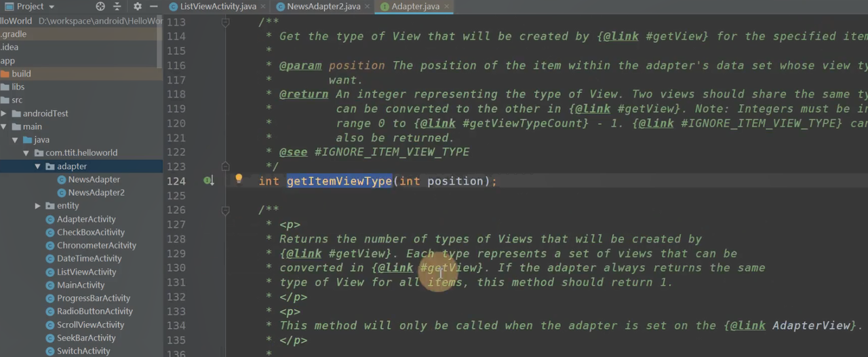Switch to NewsAdapter2.java tab
Viewport: 868px width, 357px height.
323,7
